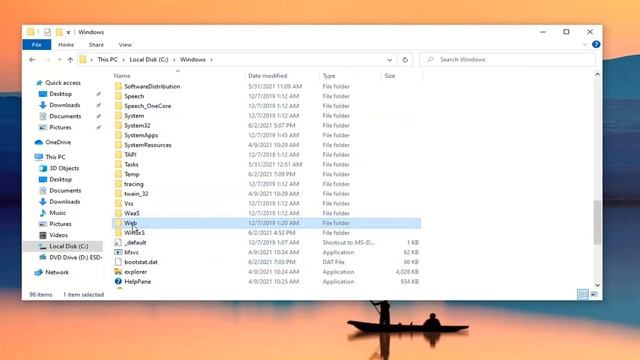Image resolution: width=640 pixels, height=360 pixels.
Task: Select the HelpPane application icon
Action: pyautogui.click(x=118, y=282)
